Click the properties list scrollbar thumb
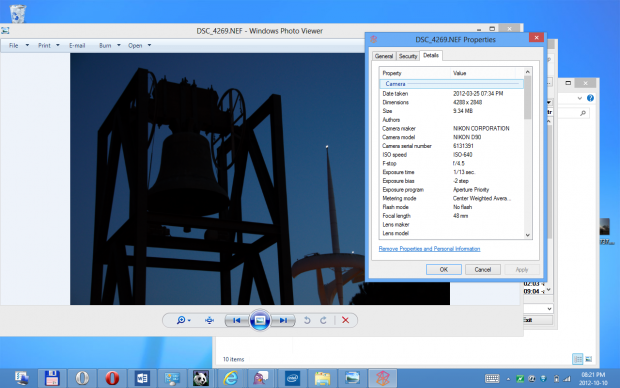This screenshot has height=388, width=620. pyautogui.click(x=527, y=97)
